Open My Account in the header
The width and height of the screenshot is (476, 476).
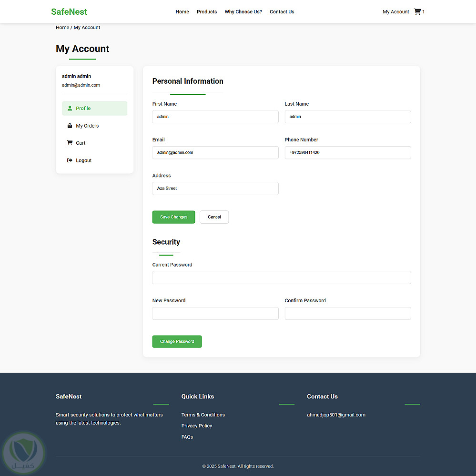point(396,11)
